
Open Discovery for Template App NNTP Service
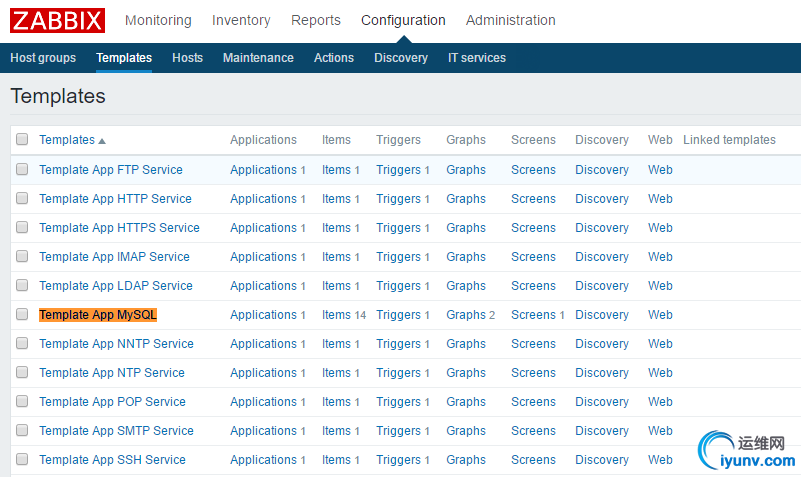coord(602,344)
